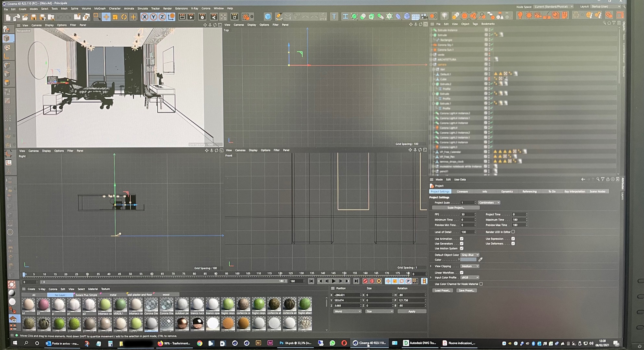Click the Scale Project button
This screenshot has height=350, width=644.
pyautogui.click(x=456, y=208)
